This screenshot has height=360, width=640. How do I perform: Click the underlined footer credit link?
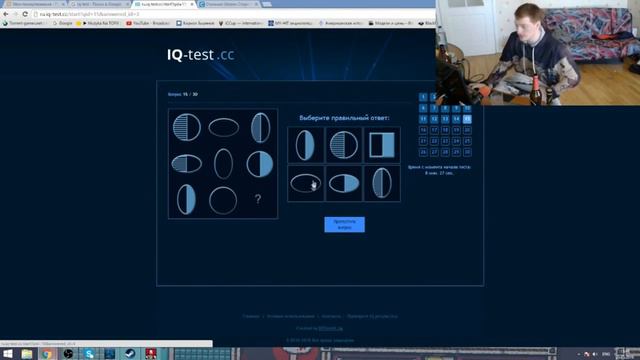coord(330,328)
